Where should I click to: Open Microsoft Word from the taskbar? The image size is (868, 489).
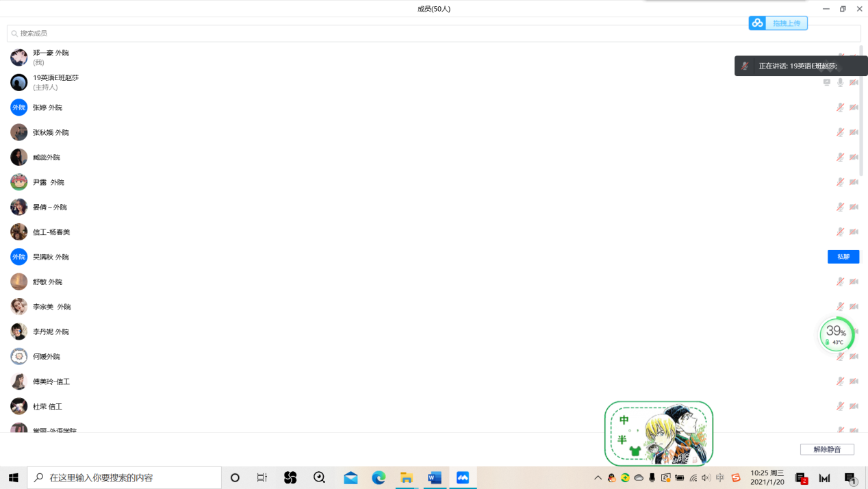[x=435, y=477]
